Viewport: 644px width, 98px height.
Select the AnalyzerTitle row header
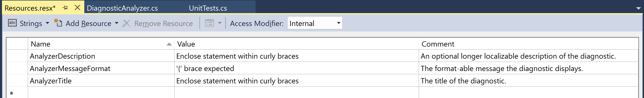pyautogui.click(x=17, y=80)
